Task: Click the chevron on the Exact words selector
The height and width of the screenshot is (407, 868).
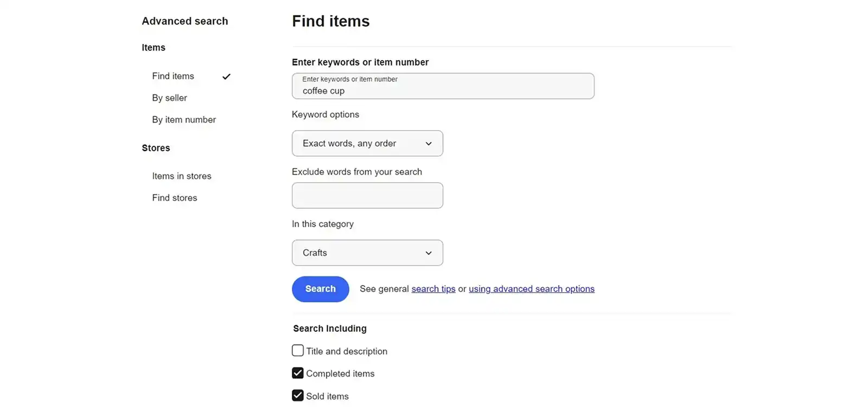Action: pos(429,143)
